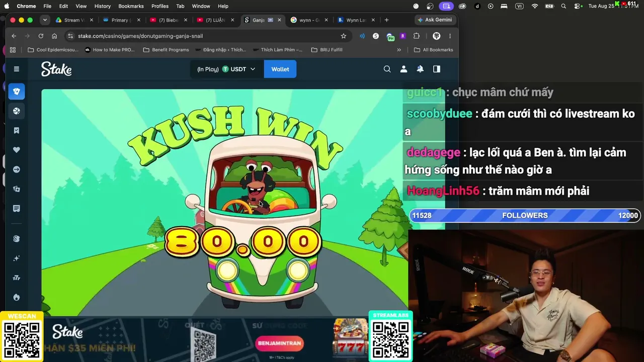This screenshot has width=644, height=362.
Task: Open the Cool Epidemicsou... bookmark folder
Action: click(53, 50)
